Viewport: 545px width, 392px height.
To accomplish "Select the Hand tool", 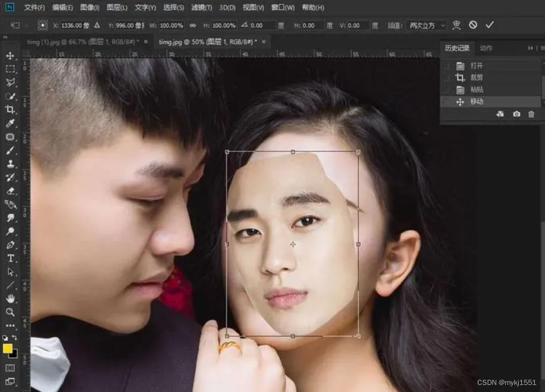I will point(10,299).
